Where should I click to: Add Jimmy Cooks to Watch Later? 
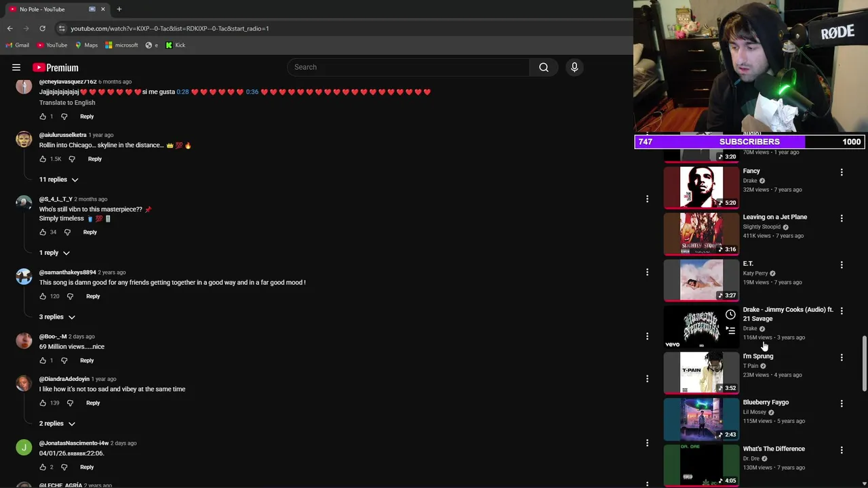coord(730,314)
